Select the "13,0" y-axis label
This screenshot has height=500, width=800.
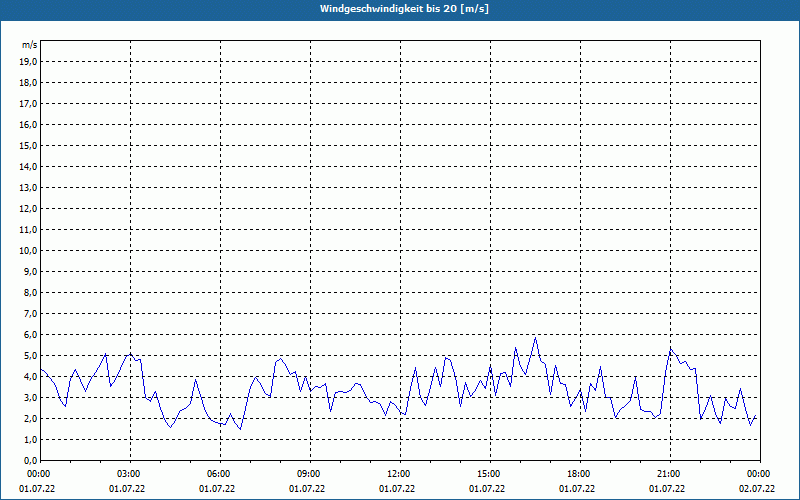(x=28, y=188)
